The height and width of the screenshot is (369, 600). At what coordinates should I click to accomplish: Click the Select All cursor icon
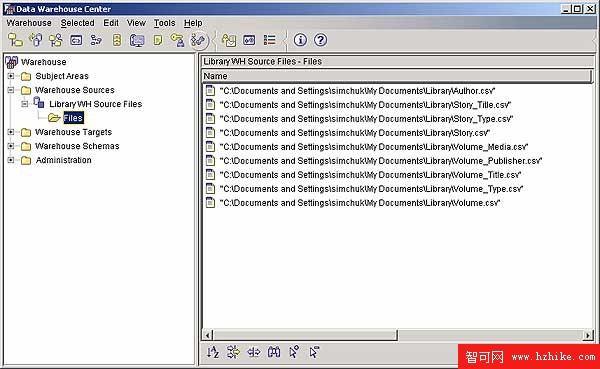click(294, 352)
